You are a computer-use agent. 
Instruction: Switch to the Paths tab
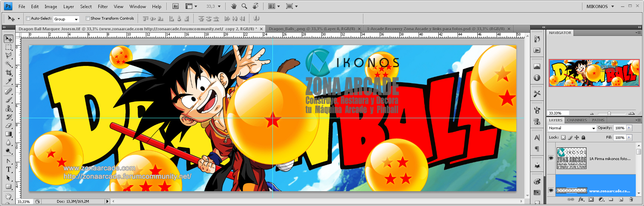pos(598,120)
